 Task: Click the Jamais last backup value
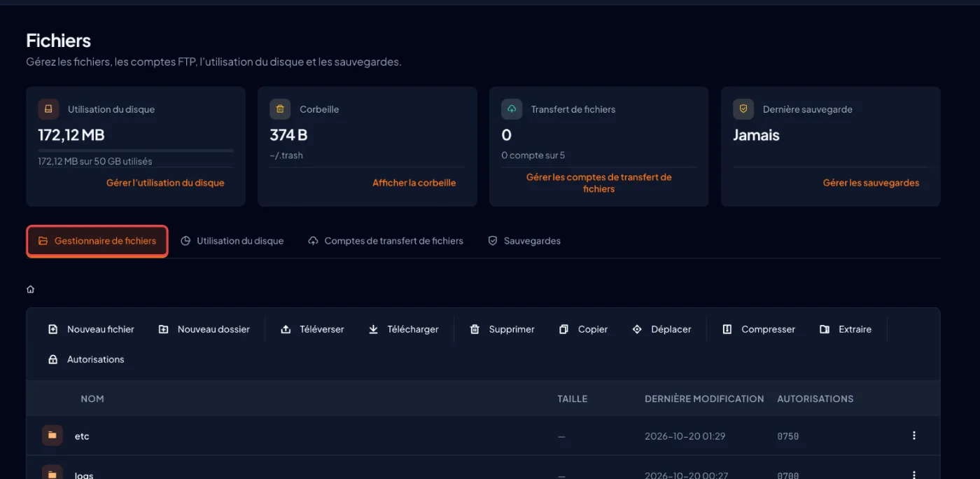756,134
